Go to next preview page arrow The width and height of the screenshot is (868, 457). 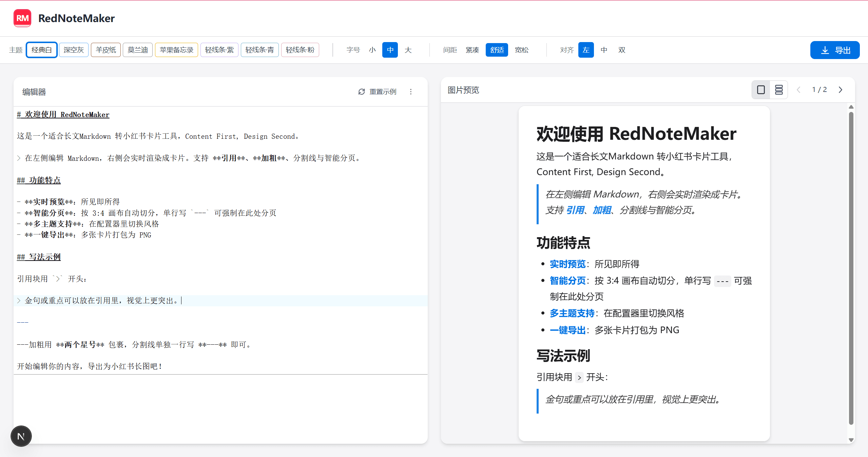pyautogui.click(x=840, y=90)
